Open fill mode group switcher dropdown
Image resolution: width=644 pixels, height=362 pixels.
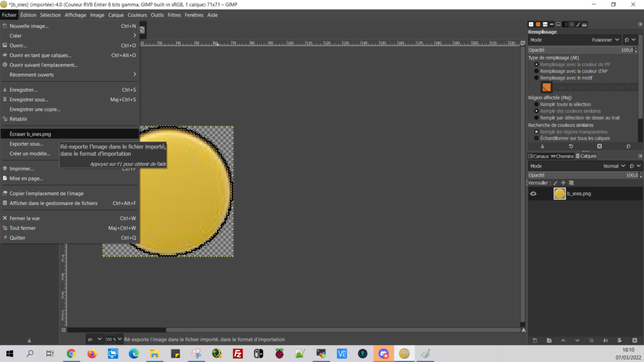630,40
